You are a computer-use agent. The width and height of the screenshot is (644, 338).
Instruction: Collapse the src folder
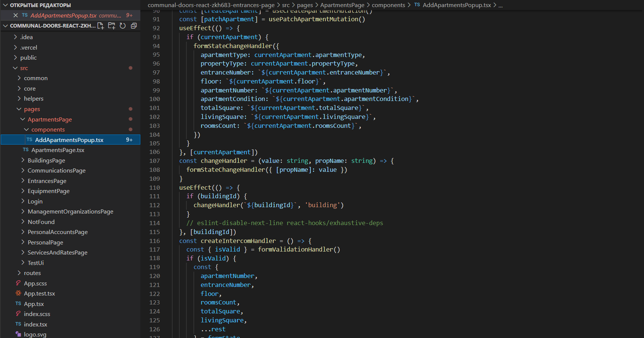click(15, 68)
